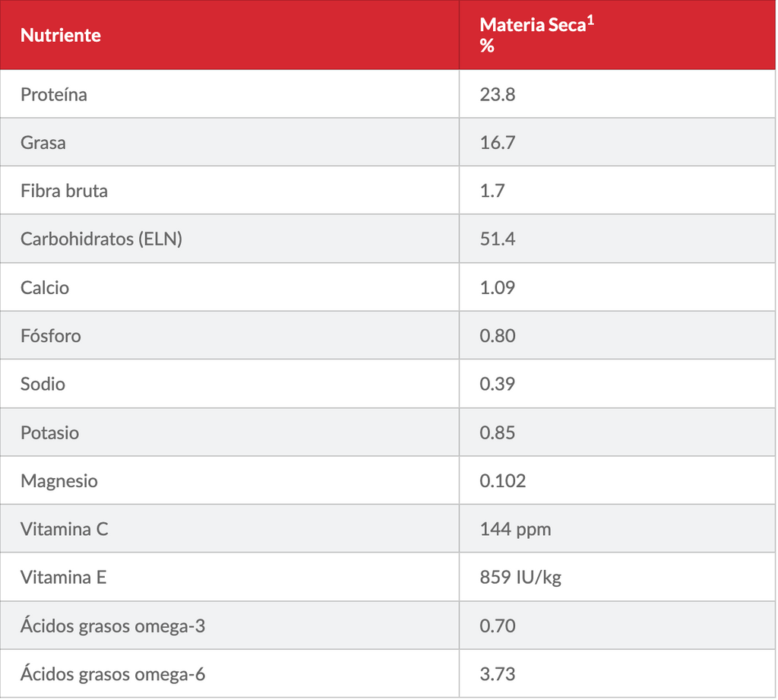The height and width of the screenshot is (700, 778).
Task: Click the Fósforo nutrient cell
Action: click(x=51, y=335)
